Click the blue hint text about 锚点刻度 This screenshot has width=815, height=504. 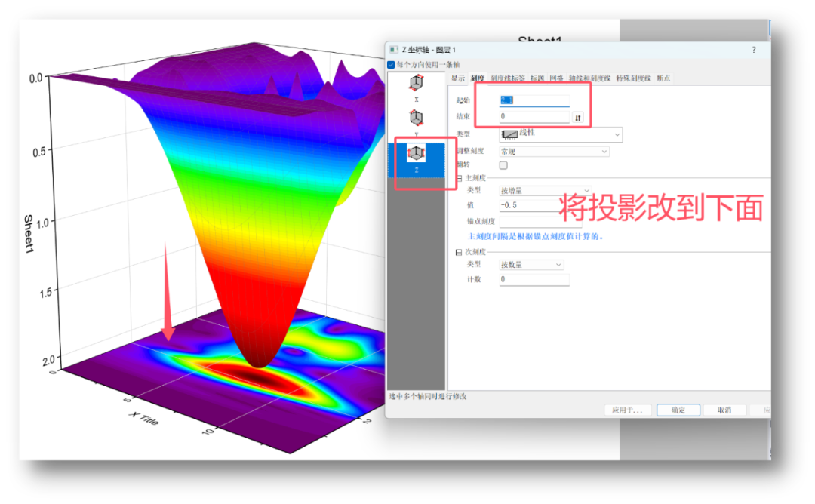click(536, 236)
